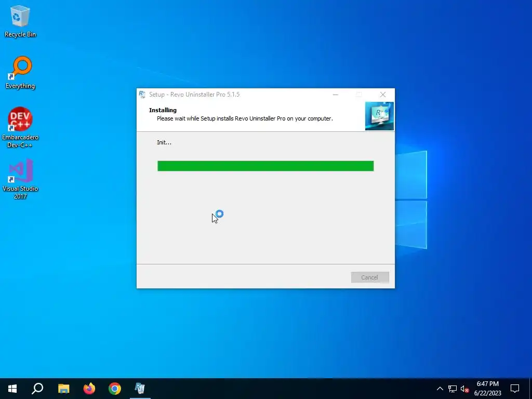Screen dimensions: 532x399
Task: Open taskbar search magnifier
Action: (x=37, y=389)
